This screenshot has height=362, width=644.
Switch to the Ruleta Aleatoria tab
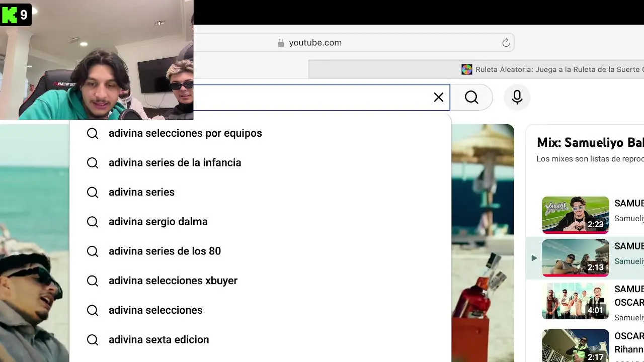pos(476,69)
